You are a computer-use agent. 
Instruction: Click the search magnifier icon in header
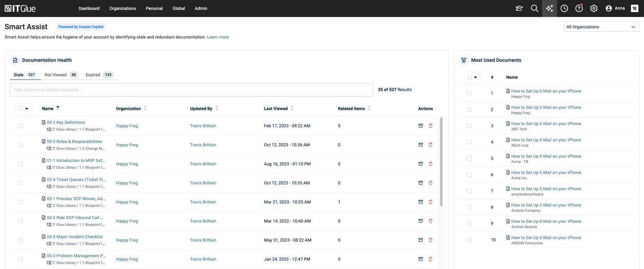pyautogui.click(x=534, y=9)
